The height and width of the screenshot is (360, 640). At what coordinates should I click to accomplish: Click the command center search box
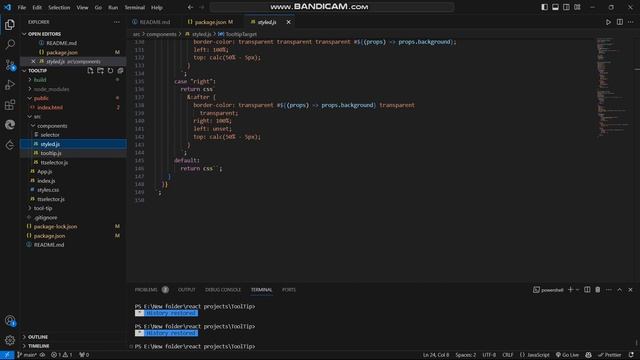pyautogui.click(x=332, y=7)
